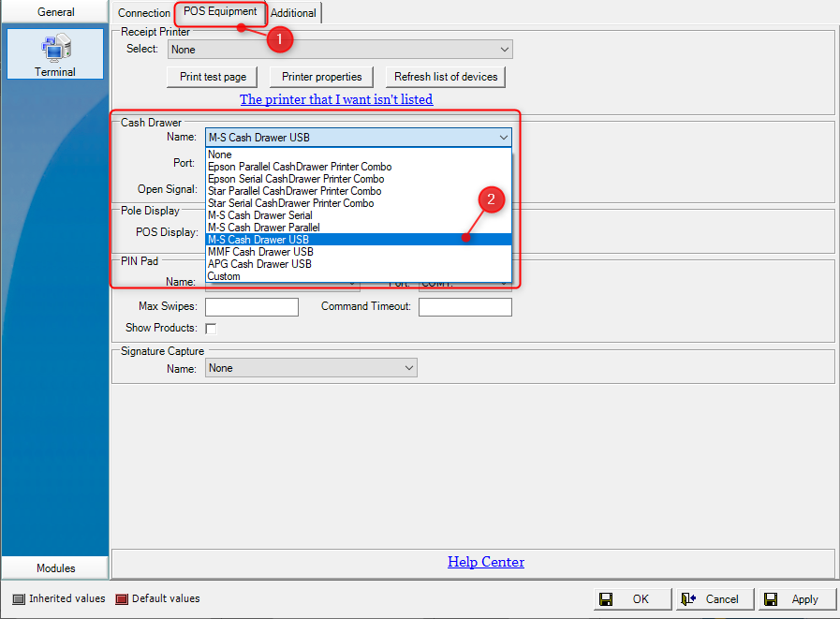Click Refresh list of devices button
This screenshot has height=619, width=840.
point(446,77)
